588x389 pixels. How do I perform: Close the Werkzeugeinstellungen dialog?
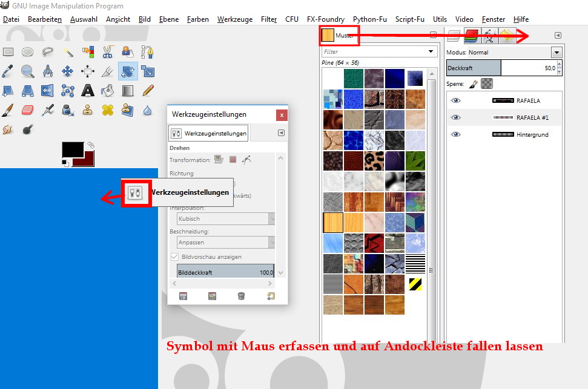282,115
